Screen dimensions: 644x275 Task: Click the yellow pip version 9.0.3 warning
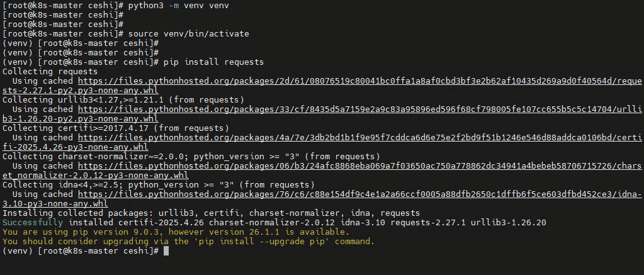tap(176, 232)
